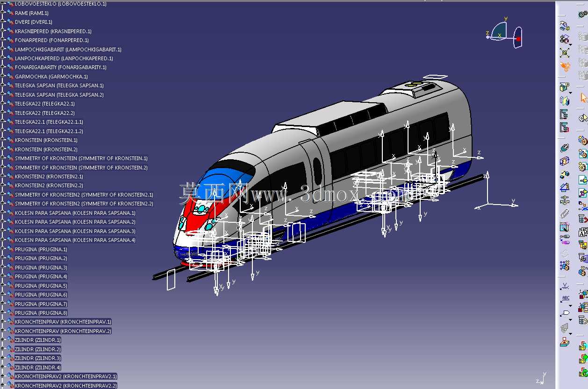The image size is (588, 389).
Task: Click the upper green tree-structure icon
Action: click(565, 114)
